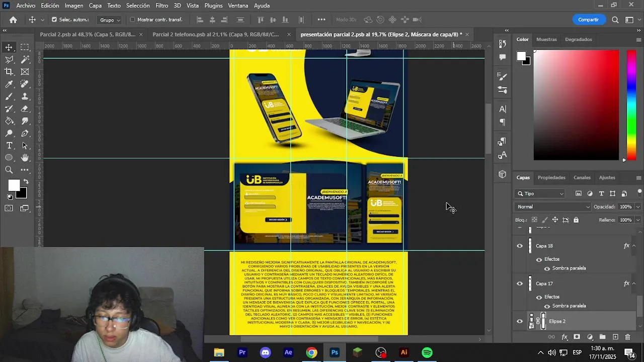Select the Polygonal Lasso tool
644x362 pixels.
[9, 59]
